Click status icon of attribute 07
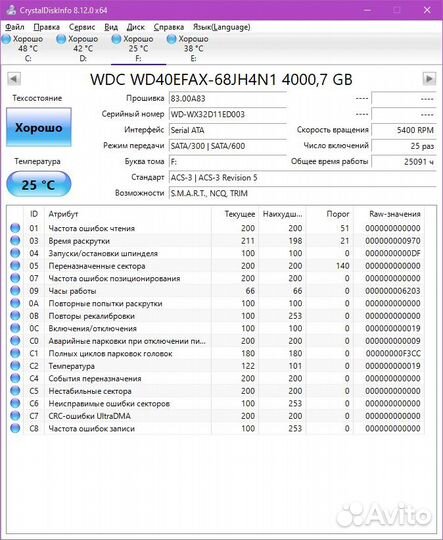The image size is (443, 540). coord(15,278)
